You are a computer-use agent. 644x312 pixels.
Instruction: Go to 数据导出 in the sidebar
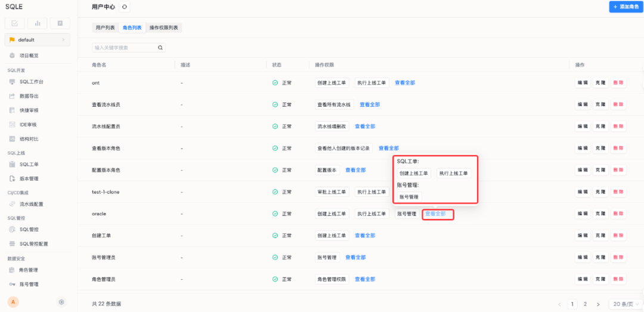29,96
